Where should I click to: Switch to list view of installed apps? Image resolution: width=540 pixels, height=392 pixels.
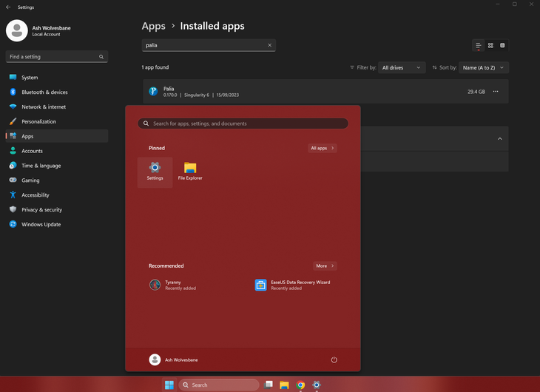click(479, 45)
